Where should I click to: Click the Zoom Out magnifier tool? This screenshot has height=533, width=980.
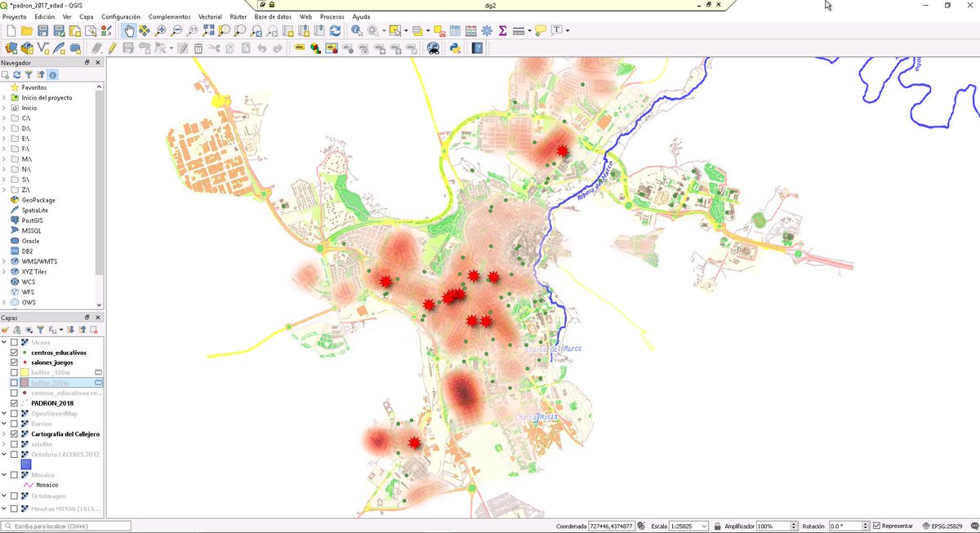click(x=176, y=30)
